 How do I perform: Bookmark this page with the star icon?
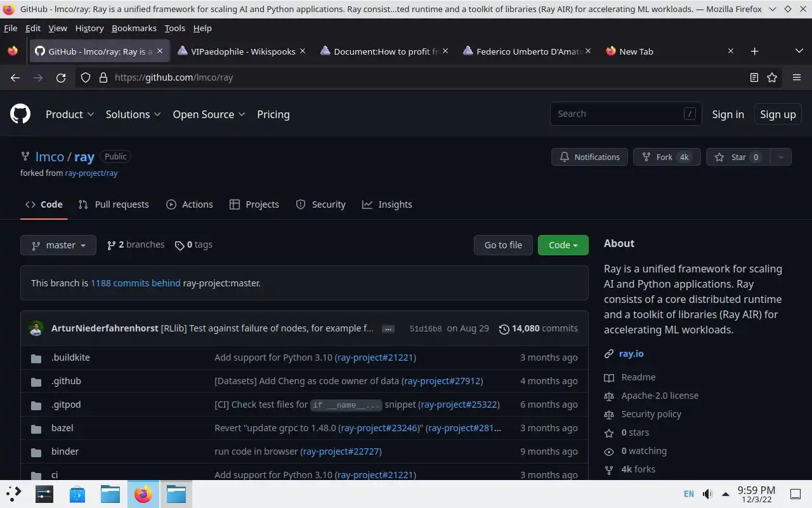click(772, 77)
